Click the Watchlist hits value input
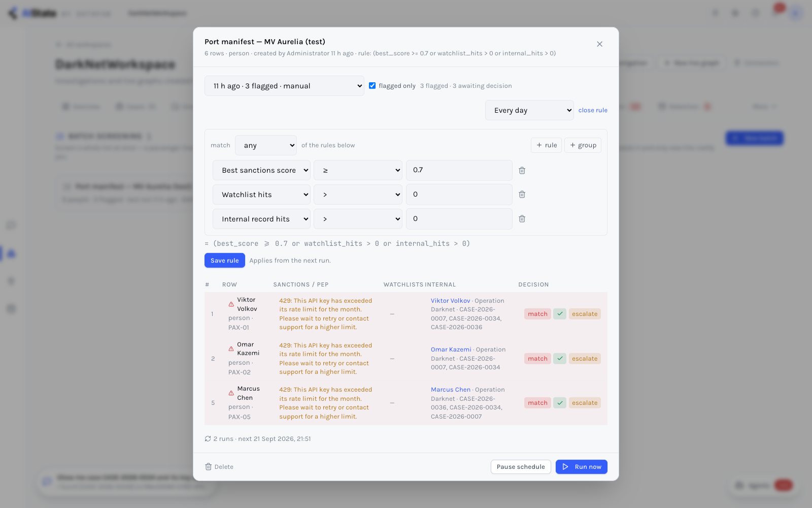This screenshot has width=812, height=508. coord(459,195)
